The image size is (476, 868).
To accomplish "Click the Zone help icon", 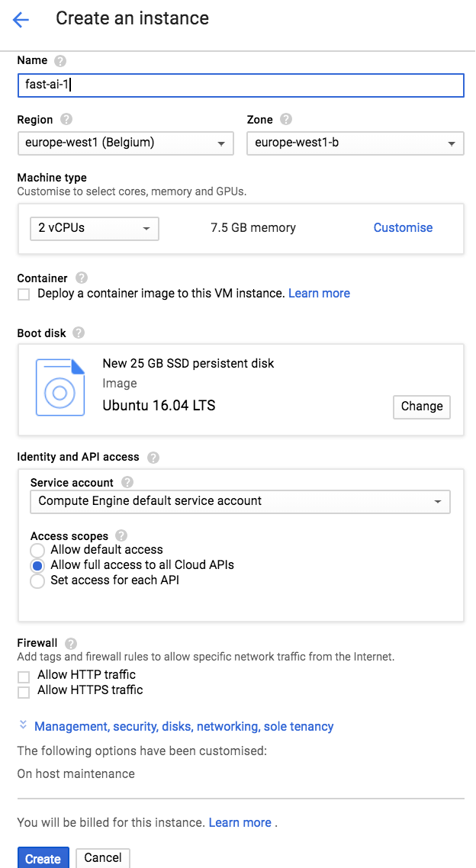I will (286, 119).
